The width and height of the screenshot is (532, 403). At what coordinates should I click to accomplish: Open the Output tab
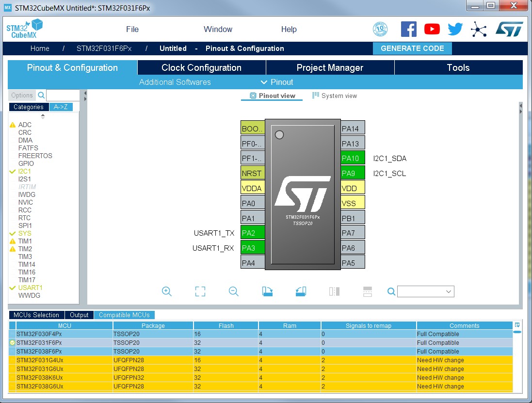tap(79, 315)
